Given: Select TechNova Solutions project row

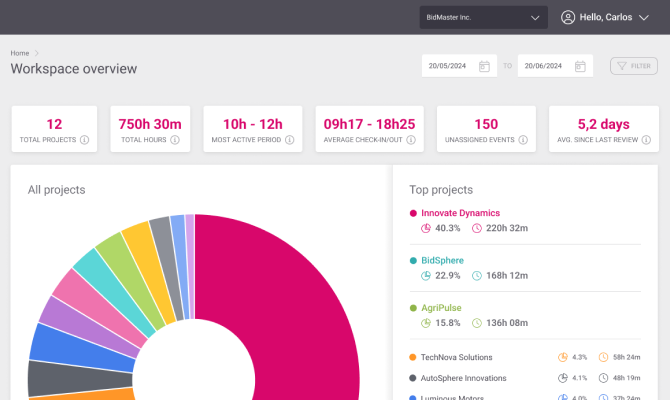Looking at the screenshot, I should point(525,357).
